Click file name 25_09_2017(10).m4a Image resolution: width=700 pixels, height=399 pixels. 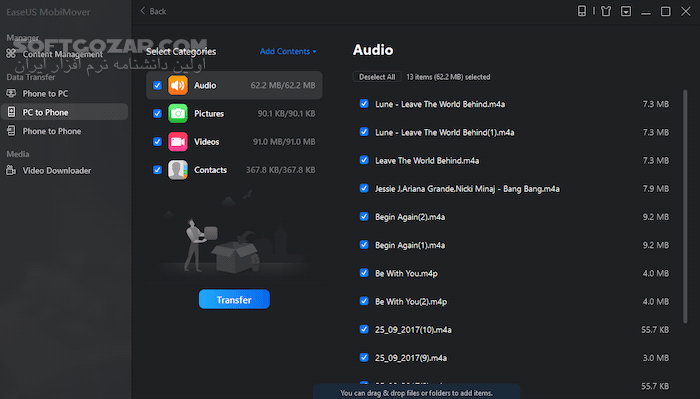tap(413, 329)
